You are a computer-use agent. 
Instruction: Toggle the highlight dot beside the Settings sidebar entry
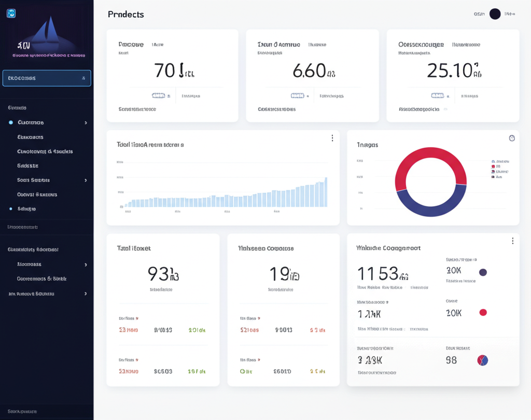(x=11, y=208)
